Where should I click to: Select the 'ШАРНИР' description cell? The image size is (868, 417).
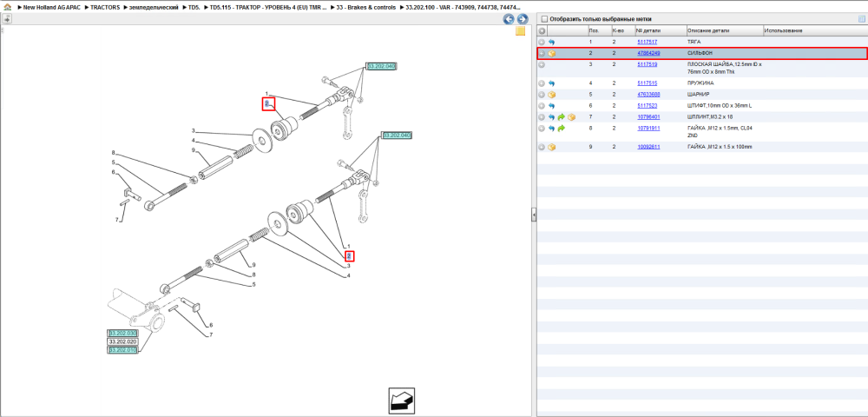pos(698,95)
